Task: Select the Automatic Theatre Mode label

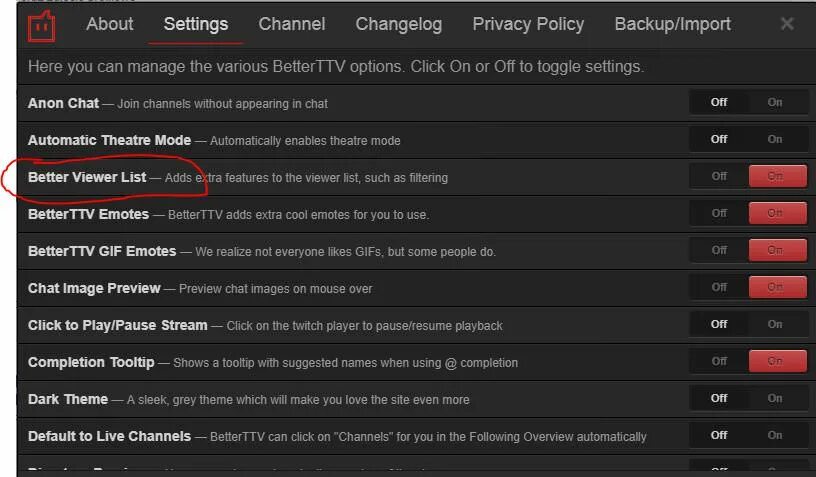Action: click(x=109, y=140)
